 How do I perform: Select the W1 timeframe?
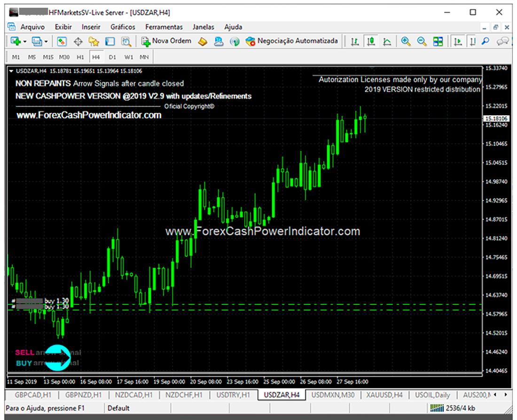pyautogui.click(x=129, y=57)
